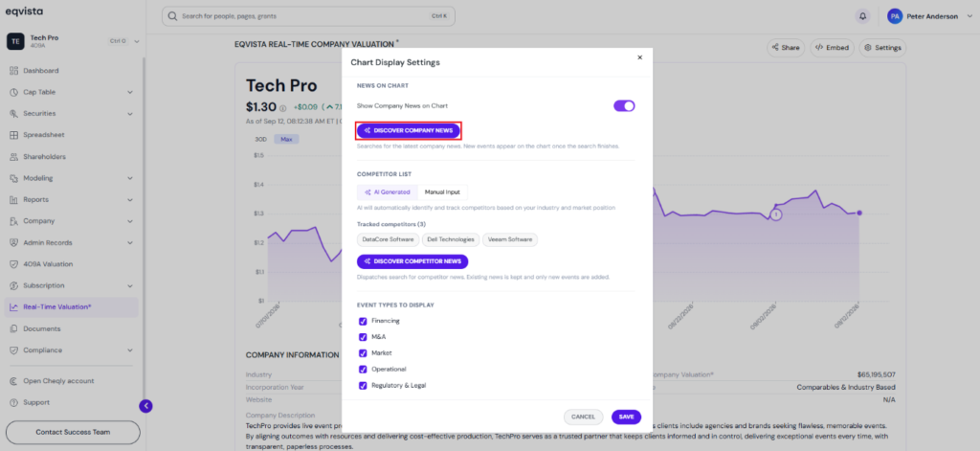980x451 pixels.
Task: Click the Modeling icon in sidebar
Action: pos(13,178)
